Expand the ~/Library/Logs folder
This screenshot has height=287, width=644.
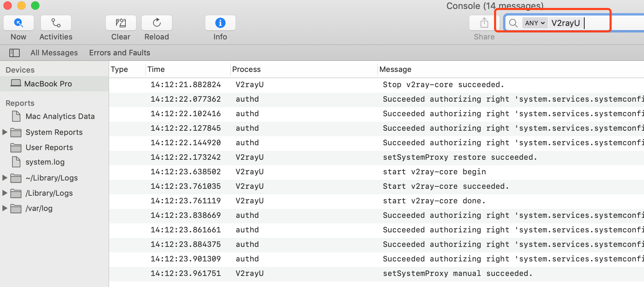[5, 178]
